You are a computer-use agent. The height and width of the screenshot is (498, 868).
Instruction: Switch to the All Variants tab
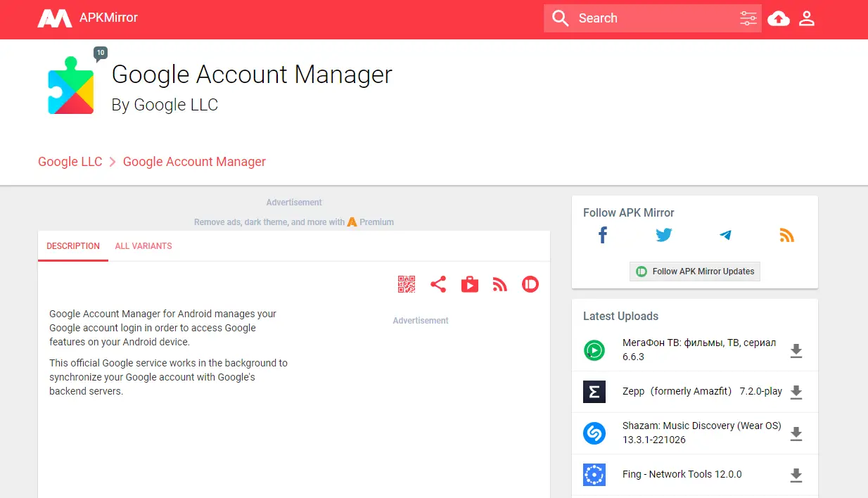(x=143, y=246)
